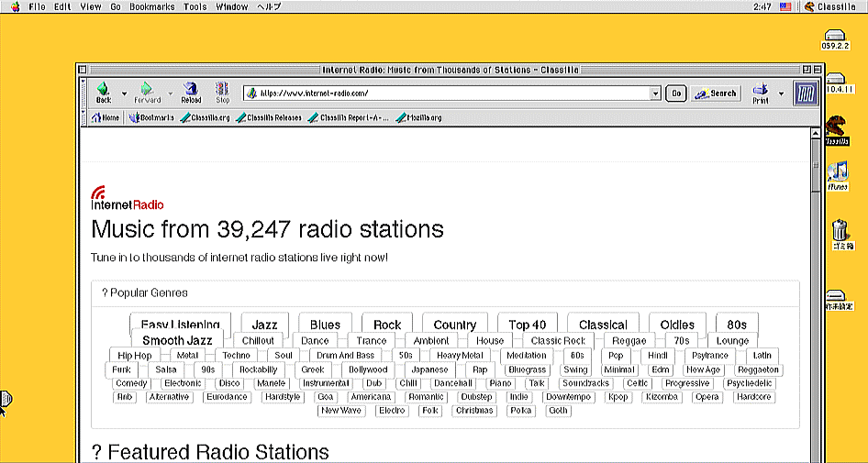Click the vertical scrollbar up arrow
This screenshot has height=463, width=868.
(815, 134)
